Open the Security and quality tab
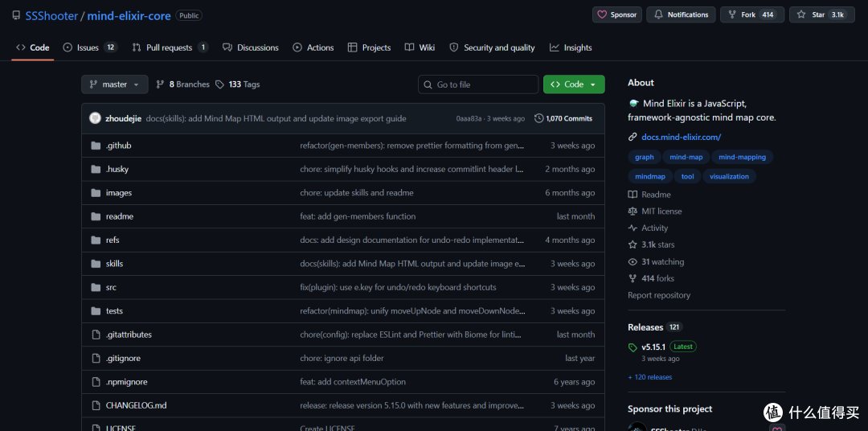Image resolution: width=868 pixels, height=431 pixels. pyautogui.click(x=492, y=47)
